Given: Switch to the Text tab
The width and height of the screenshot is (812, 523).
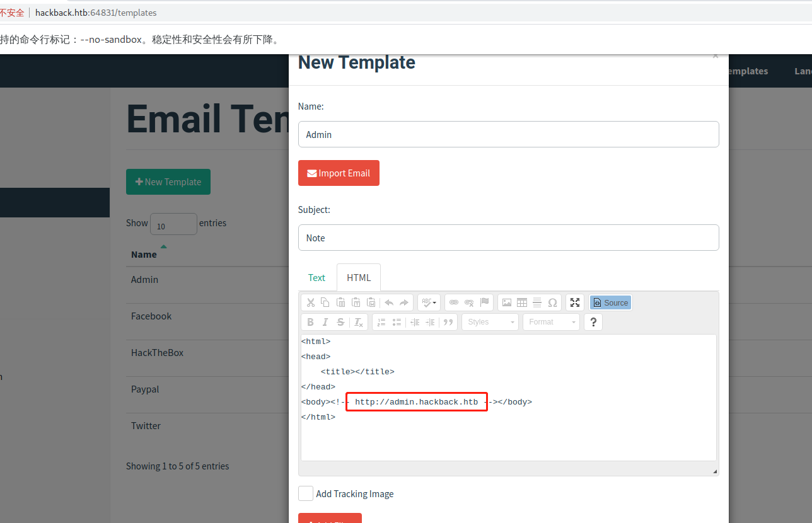Looking at the screenshot, I should pos(316,277).
